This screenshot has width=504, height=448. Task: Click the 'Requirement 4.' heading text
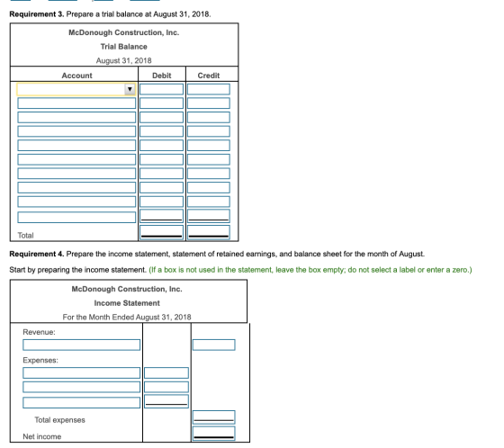coord(37,254)
